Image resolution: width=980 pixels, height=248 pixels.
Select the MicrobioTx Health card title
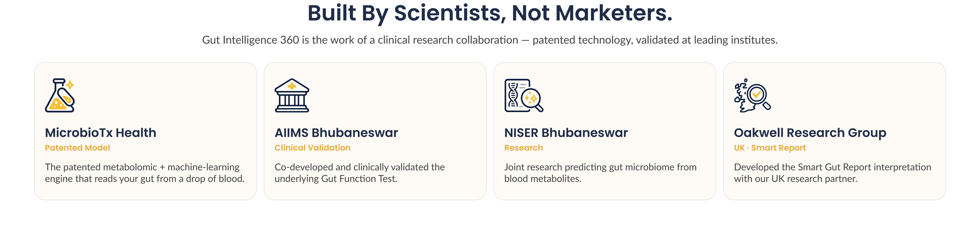pos(101,133)
